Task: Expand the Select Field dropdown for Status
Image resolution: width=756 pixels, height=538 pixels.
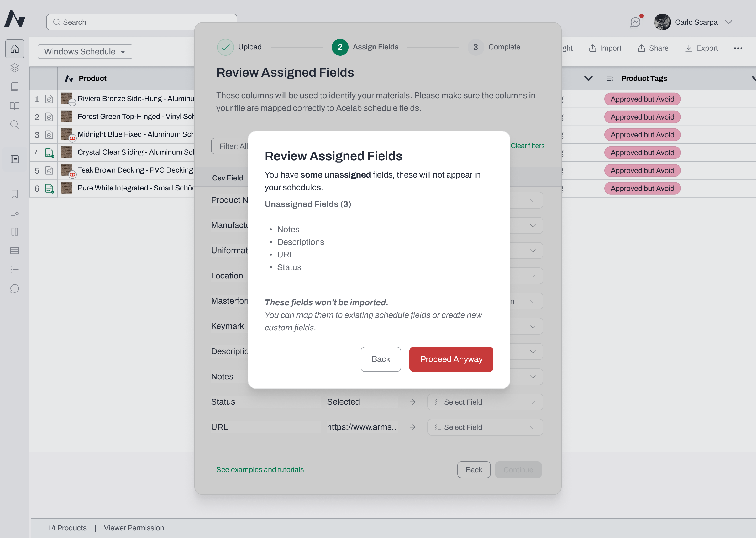Action: pyautogui.click(x=485, y=402)
